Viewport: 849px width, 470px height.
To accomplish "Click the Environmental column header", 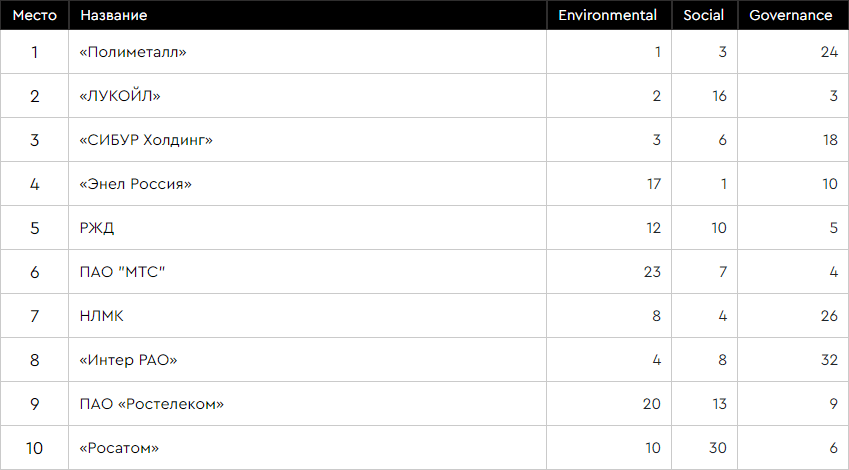I will 607,15.
